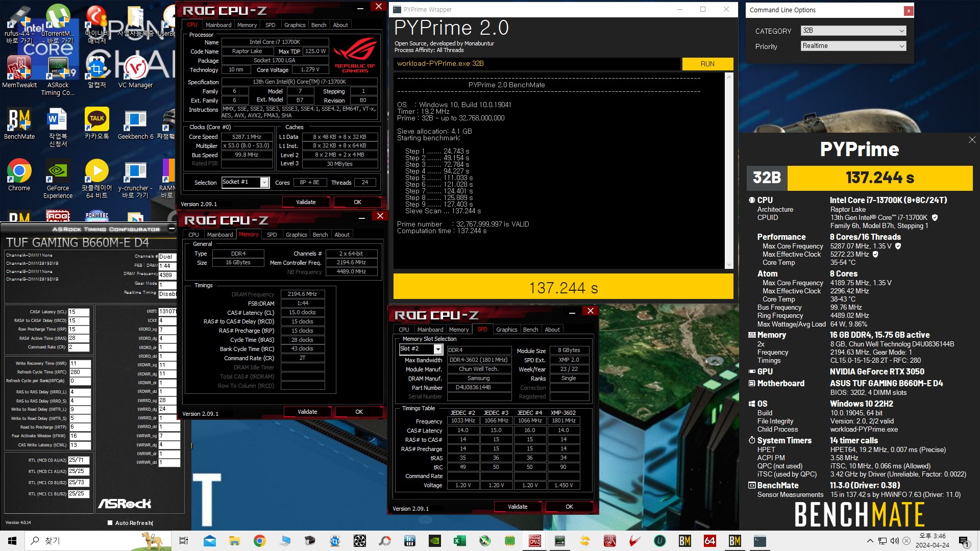
Task: Open the 작업복 신청서 Word document
Action: pos(58,127)
